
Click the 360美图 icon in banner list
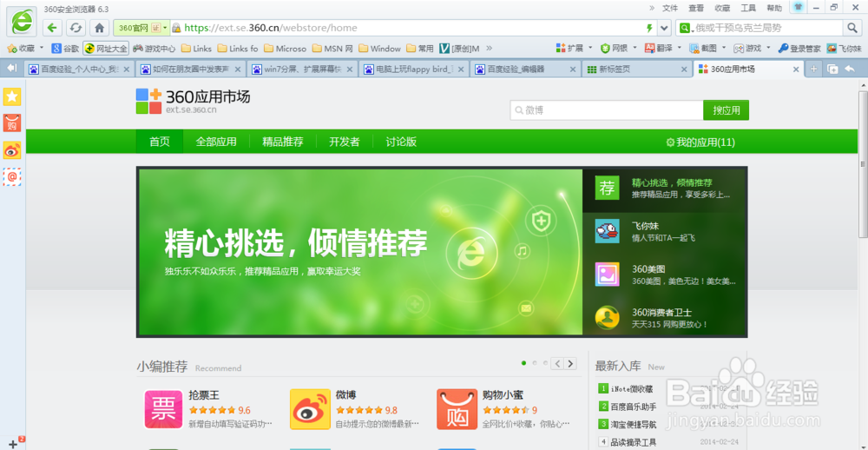click(x=607, y=275)
